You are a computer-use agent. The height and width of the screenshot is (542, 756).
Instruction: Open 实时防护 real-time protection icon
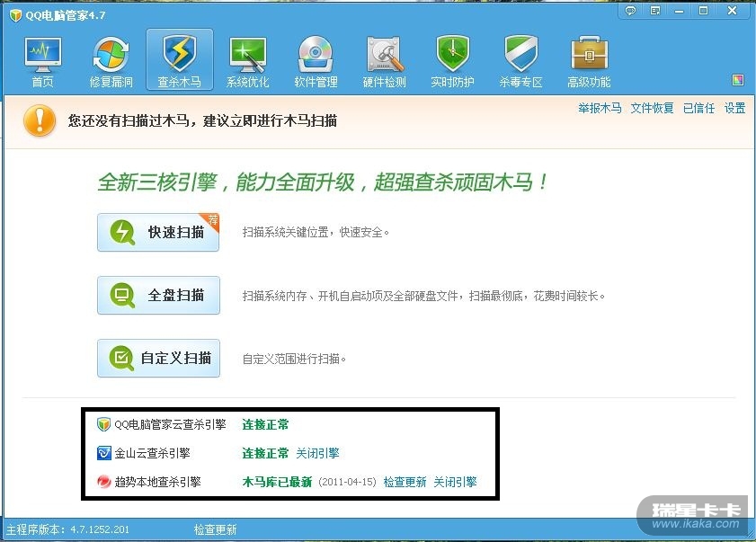click(x=452, y=61)
